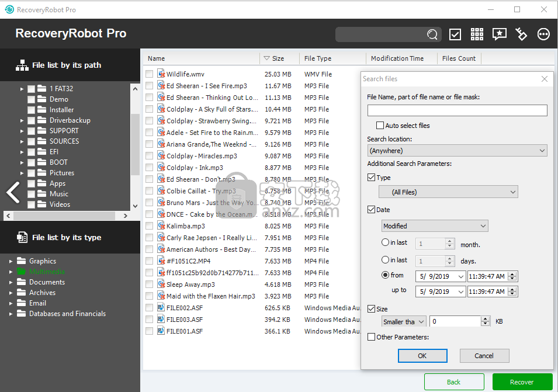This screenshot has height=392, width=558.
Task: Open the 'File list by its type' panel header
Action: point(70,237)
